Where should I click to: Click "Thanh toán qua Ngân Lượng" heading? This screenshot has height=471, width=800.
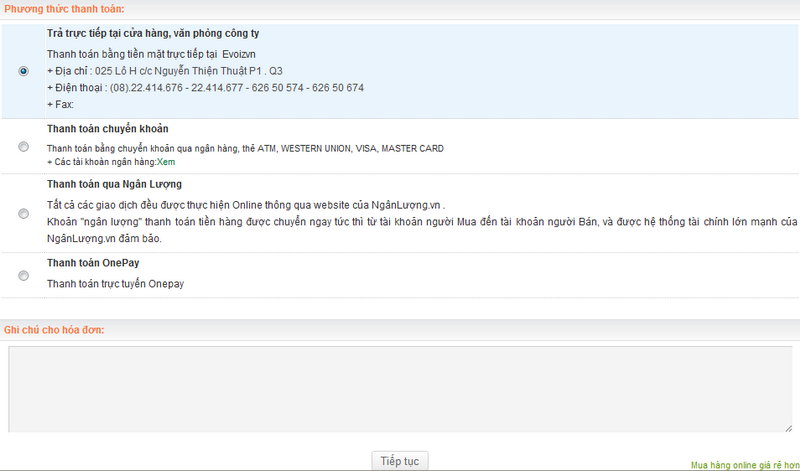(x=114, y=184)
